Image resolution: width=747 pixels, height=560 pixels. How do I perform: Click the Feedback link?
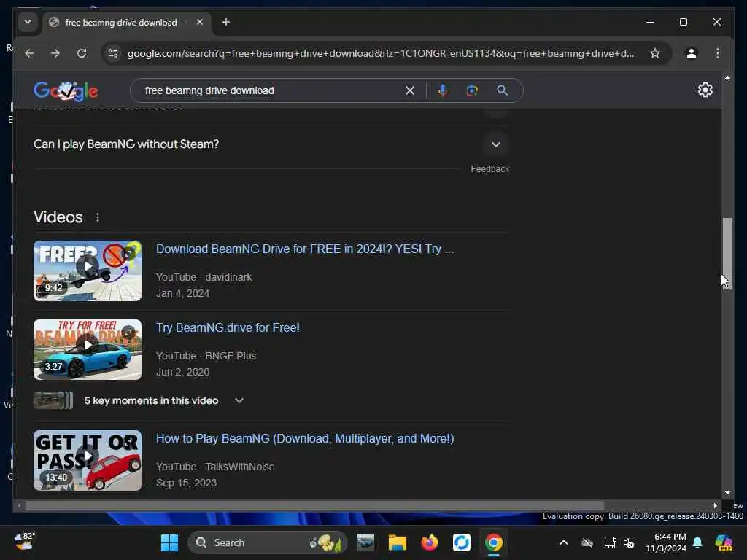[489, 169]
